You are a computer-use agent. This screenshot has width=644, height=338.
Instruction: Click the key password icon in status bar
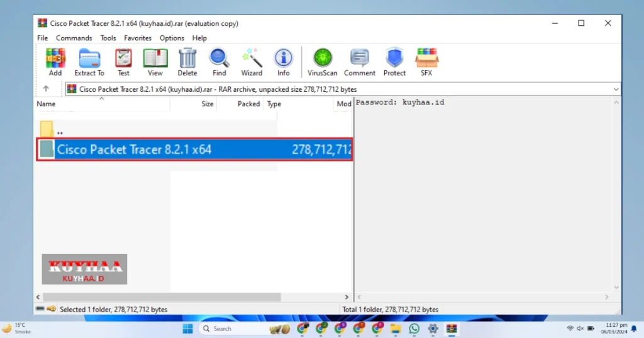(x=52, y=309)
